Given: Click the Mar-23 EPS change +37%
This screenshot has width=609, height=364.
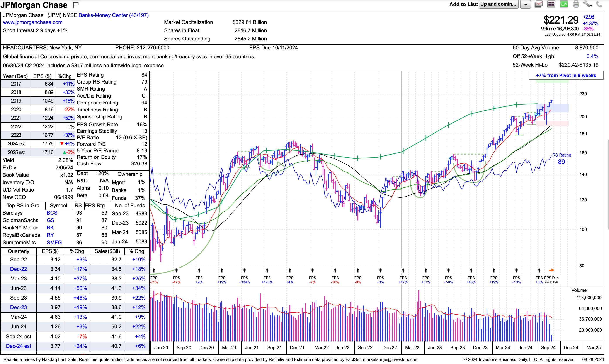Looking at the screenshot, I should click(x=80, y=279).
